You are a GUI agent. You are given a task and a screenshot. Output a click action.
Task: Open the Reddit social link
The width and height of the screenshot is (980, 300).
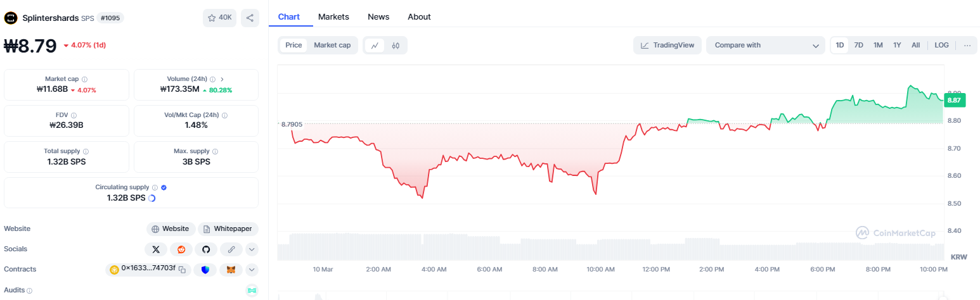[181, 249]
